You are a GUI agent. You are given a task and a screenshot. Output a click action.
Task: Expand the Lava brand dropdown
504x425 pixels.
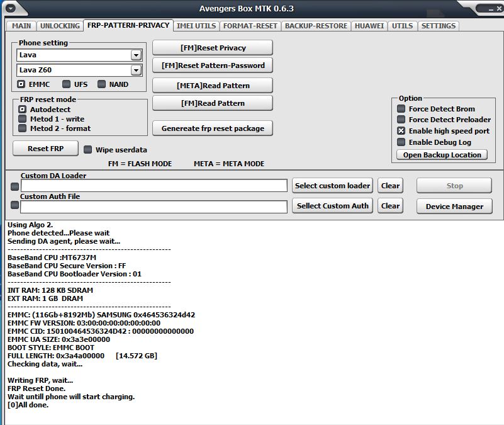tap(136, 55)
